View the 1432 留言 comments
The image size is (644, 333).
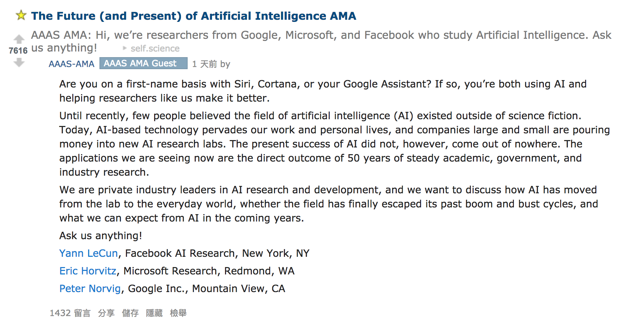click(x=70, y=313)
